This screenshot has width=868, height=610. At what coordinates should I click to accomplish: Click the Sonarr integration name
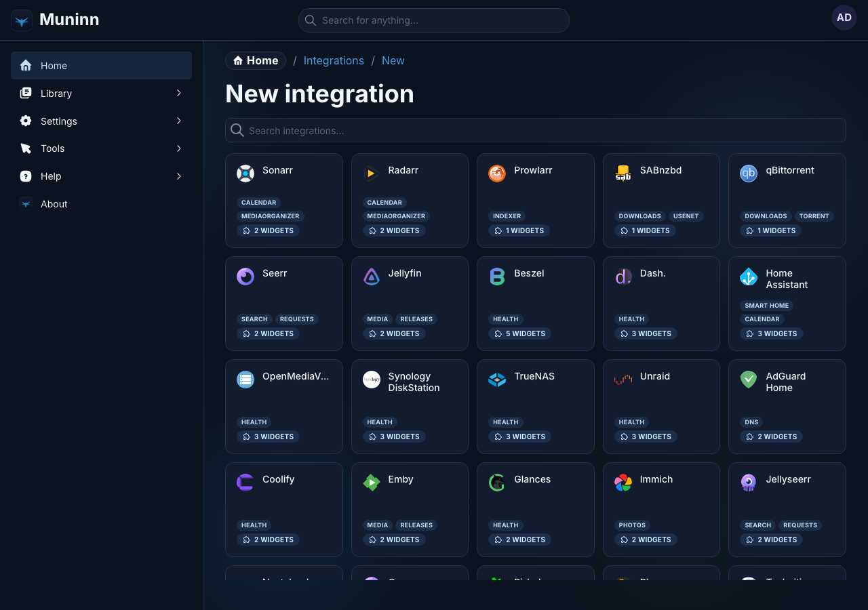click(277, 170)
